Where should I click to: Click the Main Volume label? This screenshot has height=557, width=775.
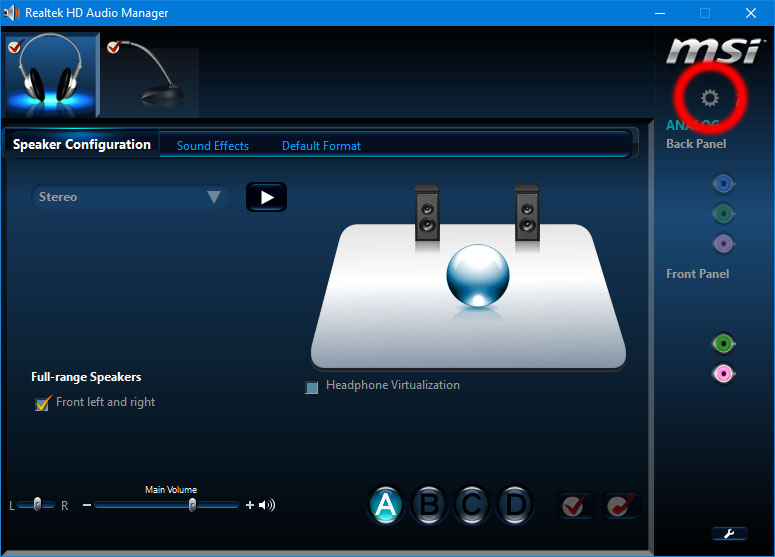(x=171, y=489)
